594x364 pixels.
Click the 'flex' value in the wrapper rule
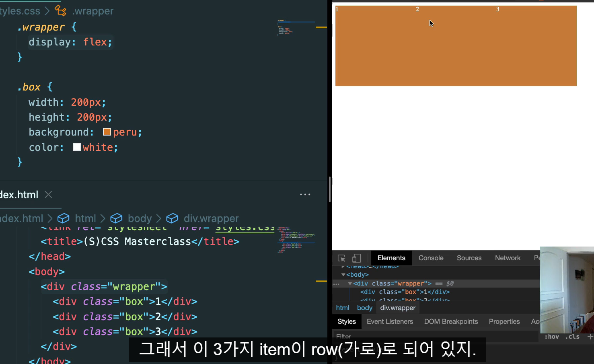point(95,42)
